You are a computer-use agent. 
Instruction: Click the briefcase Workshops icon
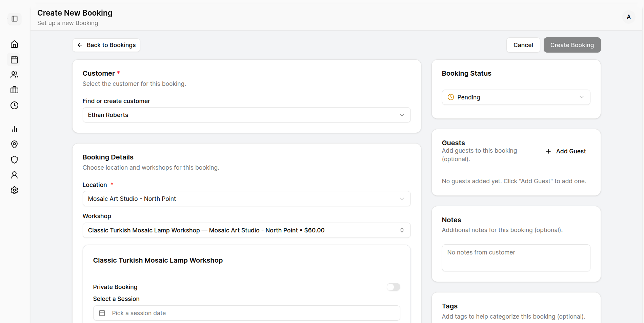(14, 90)
